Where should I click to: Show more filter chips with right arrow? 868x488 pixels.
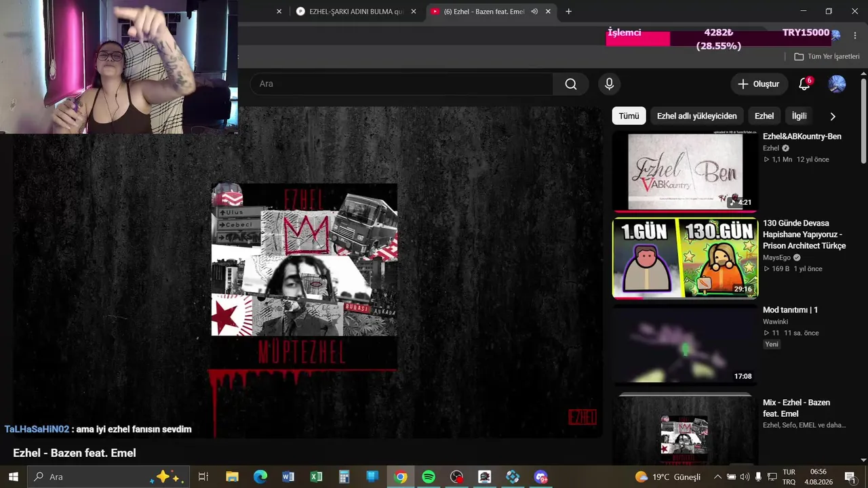[x=833, y=116]
